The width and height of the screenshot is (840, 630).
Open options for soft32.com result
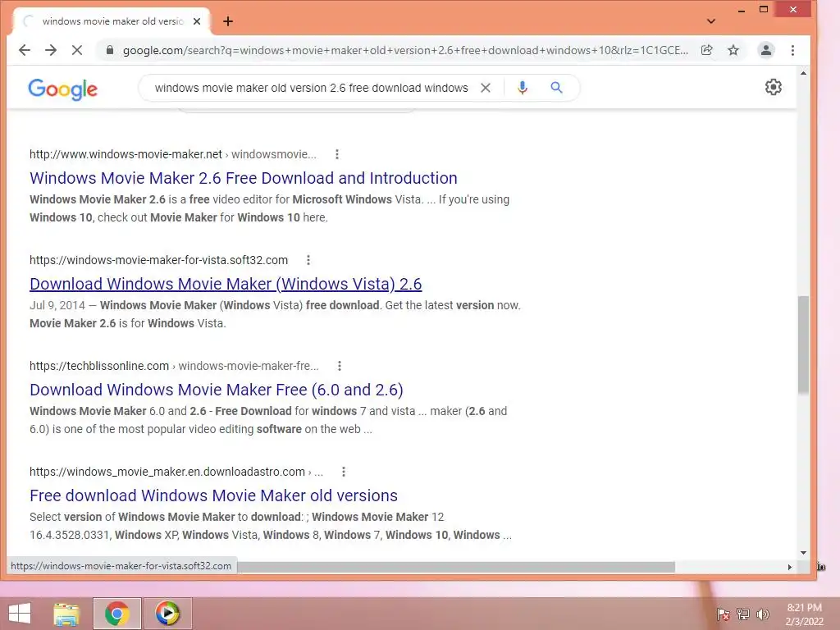[308, 260]
